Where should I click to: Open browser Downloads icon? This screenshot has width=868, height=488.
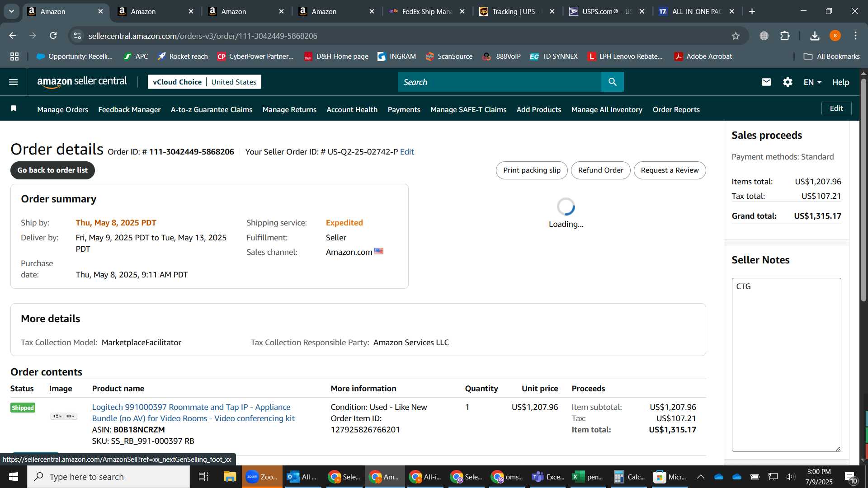(815, 36)
